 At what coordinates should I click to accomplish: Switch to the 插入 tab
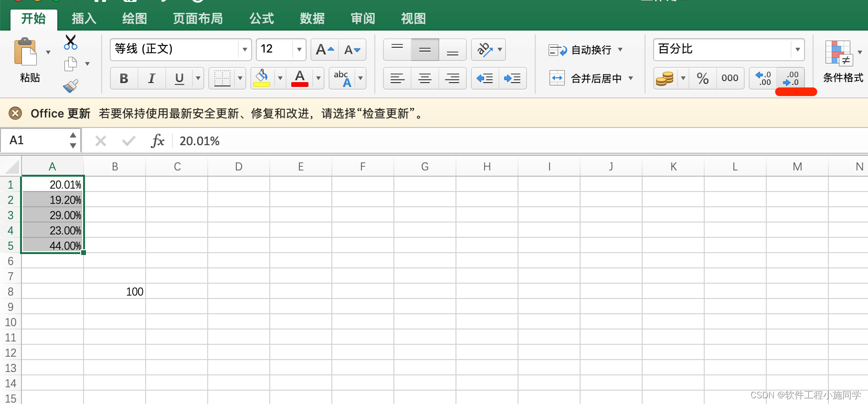pos(84,19)
